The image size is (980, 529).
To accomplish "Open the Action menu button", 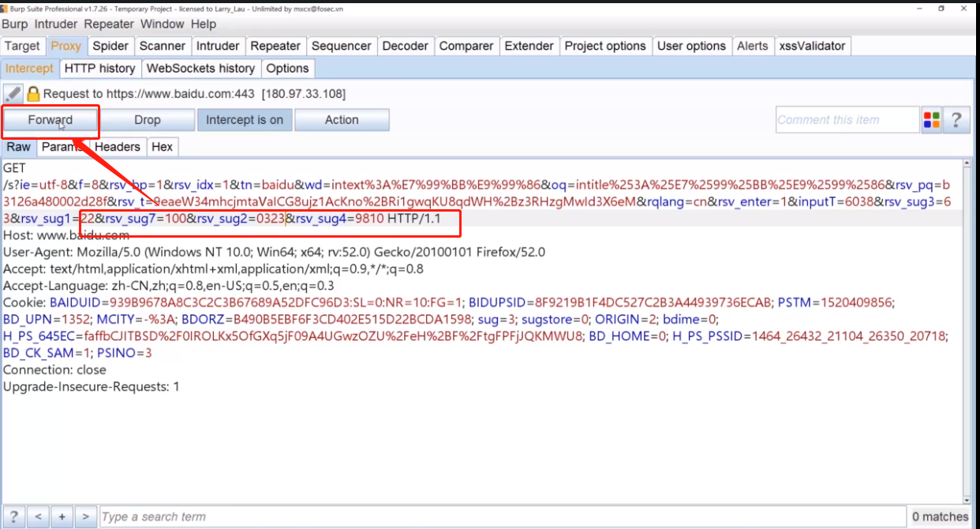I will point(342,120).
